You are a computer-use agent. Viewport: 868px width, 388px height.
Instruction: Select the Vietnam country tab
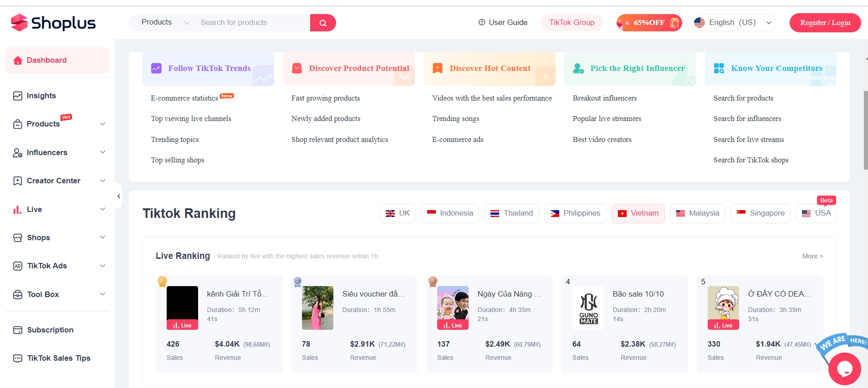(x=638, y=213)
